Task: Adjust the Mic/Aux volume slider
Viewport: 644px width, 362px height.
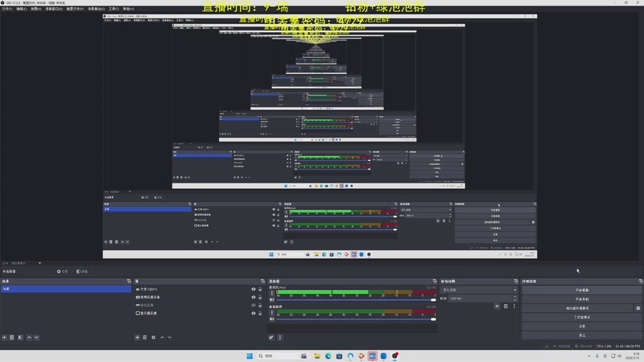Action: tap(356, 299)
